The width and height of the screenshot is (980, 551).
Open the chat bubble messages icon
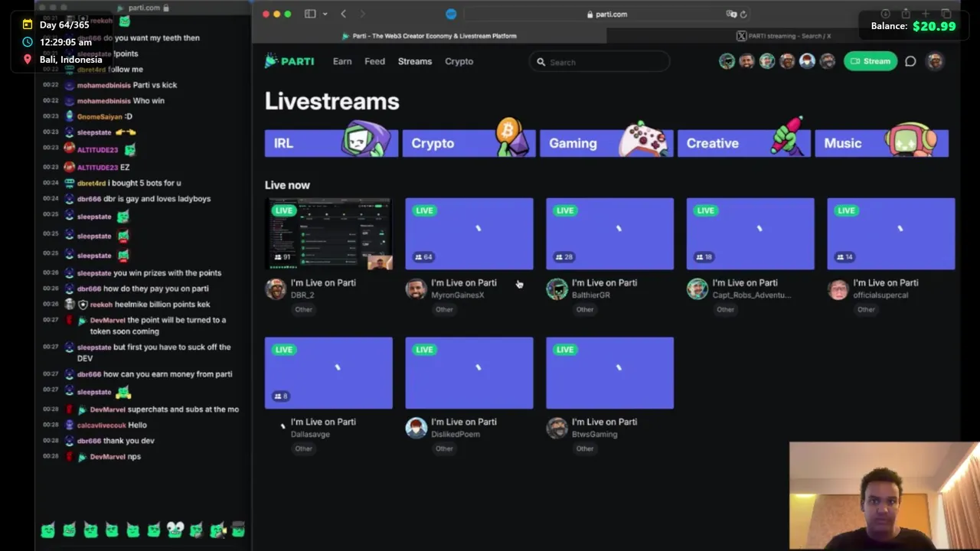click(x=910, y=61)
